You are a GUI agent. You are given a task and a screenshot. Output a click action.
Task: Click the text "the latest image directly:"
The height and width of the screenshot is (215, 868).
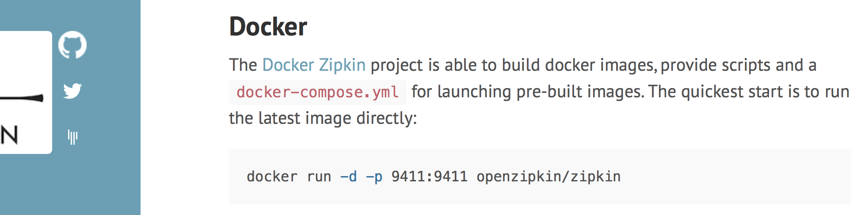pyautogui.click(x=323, y=118)
